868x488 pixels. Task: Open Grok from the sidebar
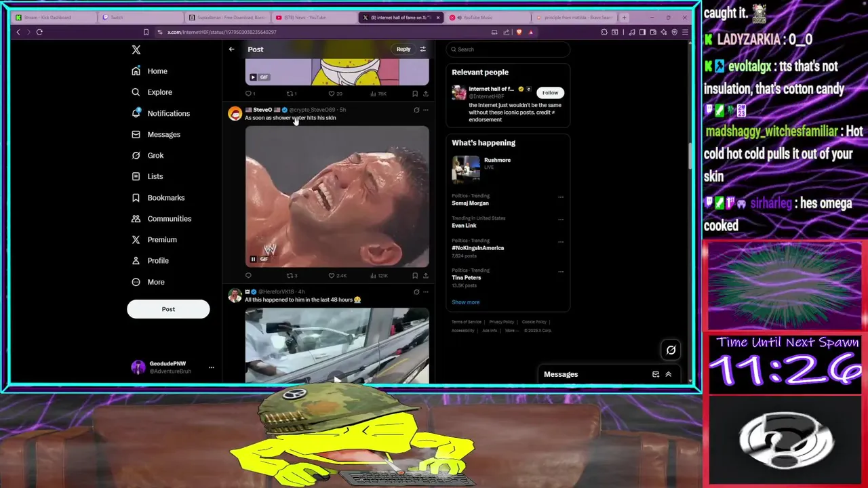click(x=148, y=155)
